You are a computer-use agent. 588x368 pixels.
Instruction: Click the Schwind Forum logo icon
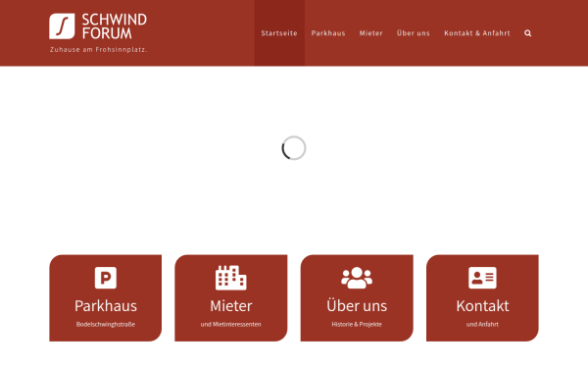click(x=62, y=26)
